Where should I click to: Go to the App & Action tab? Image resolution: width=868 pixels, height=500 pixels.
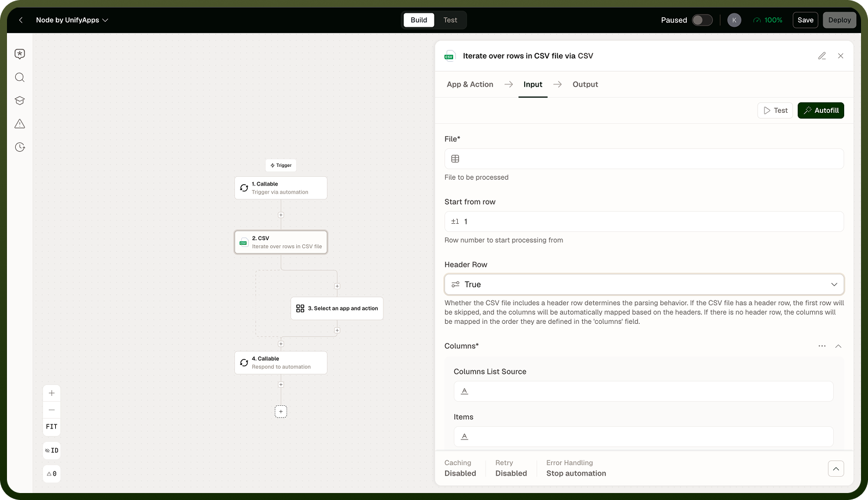(x=470, y=84)
